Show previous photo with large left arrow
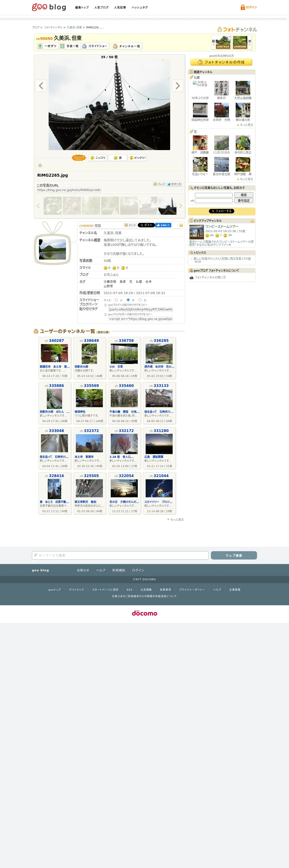Image resolution: width=289 pixels, height=868 pixels. click(x=41, y=86)
